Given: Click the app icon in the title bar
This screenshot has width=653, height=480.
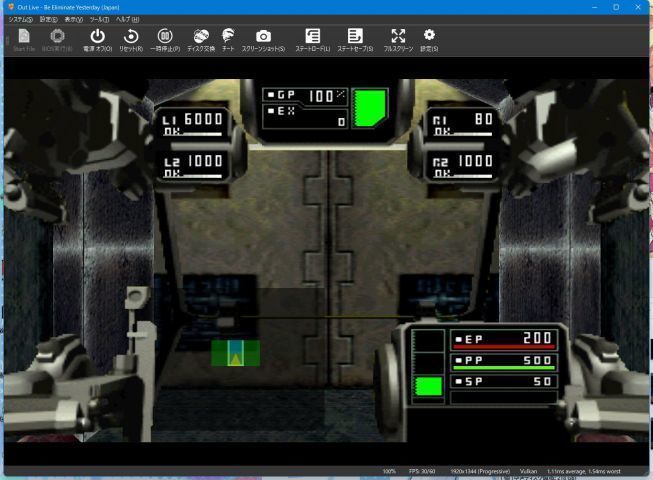Looking at the screenshot, I should pos(11,7).
